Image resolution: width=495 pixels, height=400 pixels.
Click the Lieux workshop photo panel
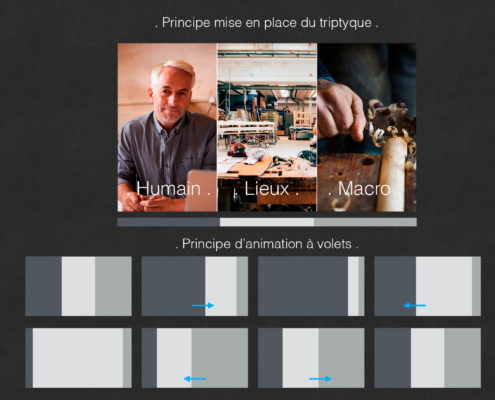click(267, 127)
